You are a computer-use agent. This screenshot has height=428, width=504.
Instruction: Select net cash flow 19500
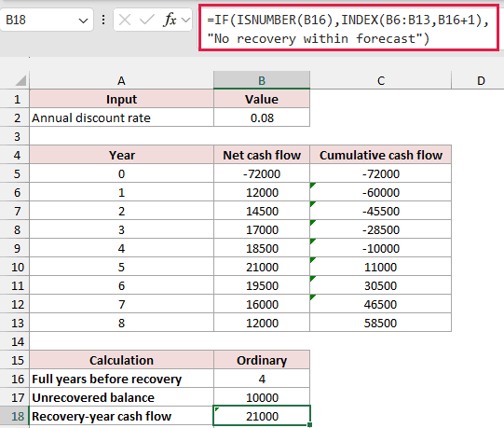coord(262,285)
